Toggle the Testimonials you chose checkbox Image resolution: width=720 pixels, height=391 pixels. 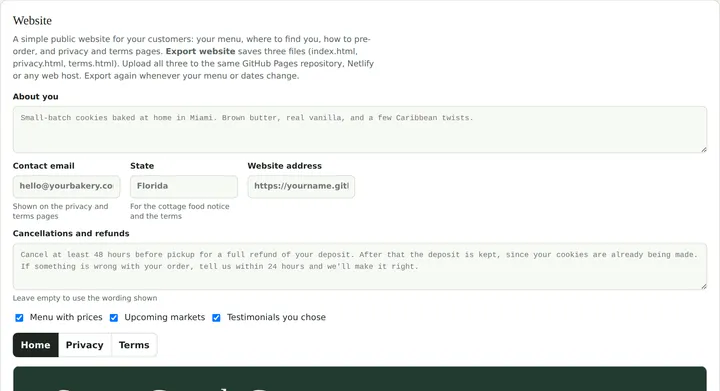pos(216,318)
